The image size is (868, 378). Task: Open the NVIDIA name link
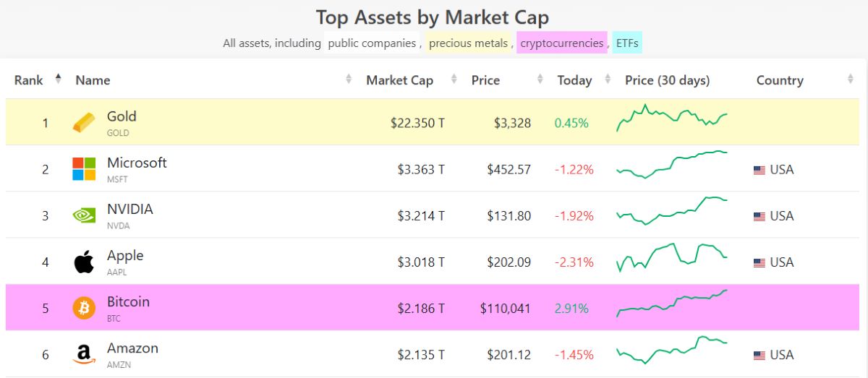coord(130,210)
